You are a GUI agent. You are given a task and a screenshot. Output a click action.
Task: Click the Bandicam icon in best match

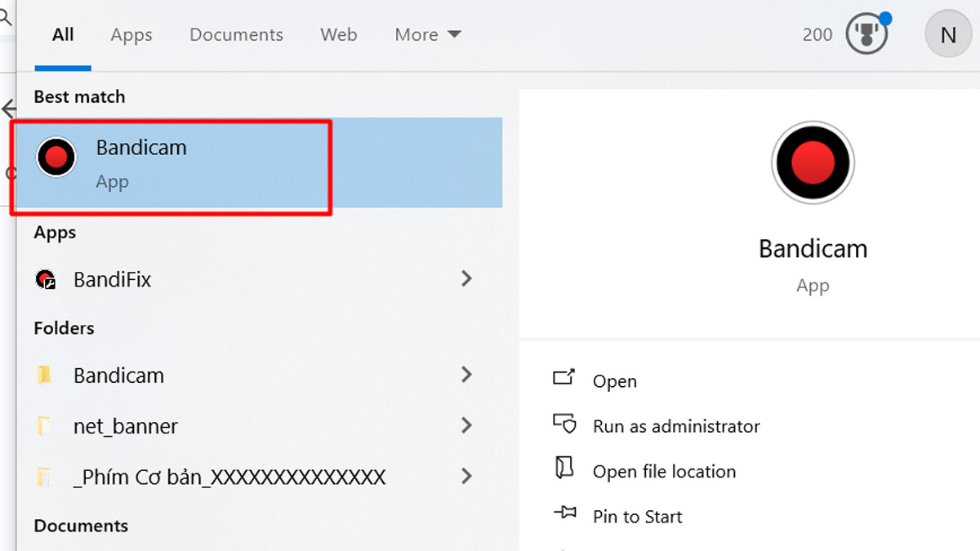click(x=56, y=157)
